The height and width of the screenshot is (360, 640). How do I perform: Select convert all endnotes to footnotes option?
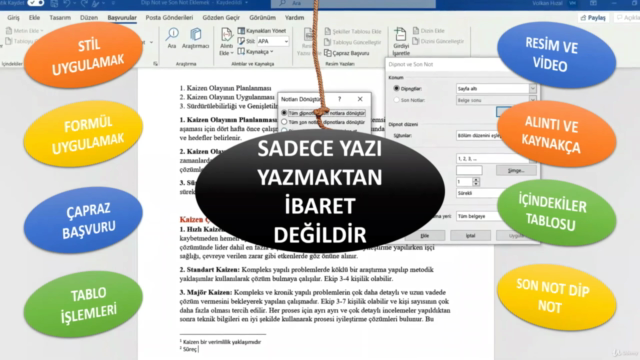284,122
